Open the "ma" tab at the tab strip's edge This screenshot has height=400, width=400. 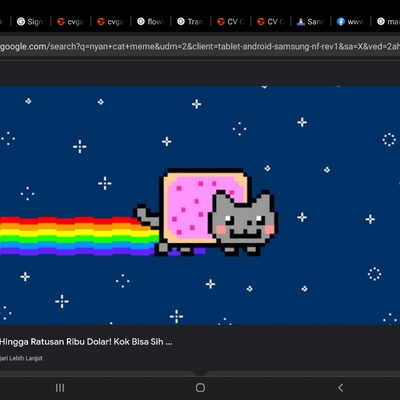(387, 22)
